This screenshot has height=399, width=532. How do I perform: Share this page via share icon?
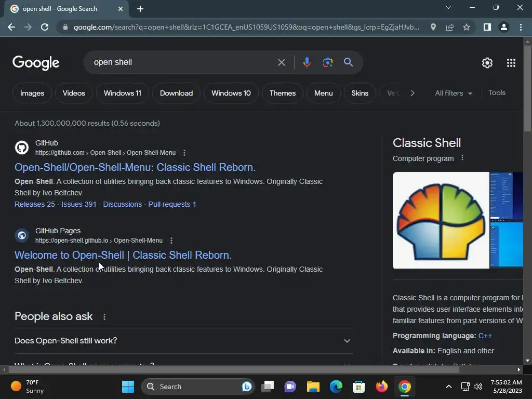point(449,27)
